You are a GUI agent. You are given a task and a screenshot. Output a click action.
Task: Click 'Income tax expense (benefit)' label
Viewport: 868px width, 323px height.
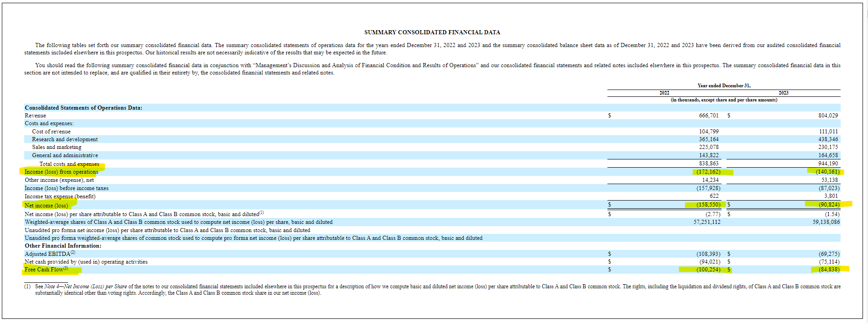coord(60,196)
